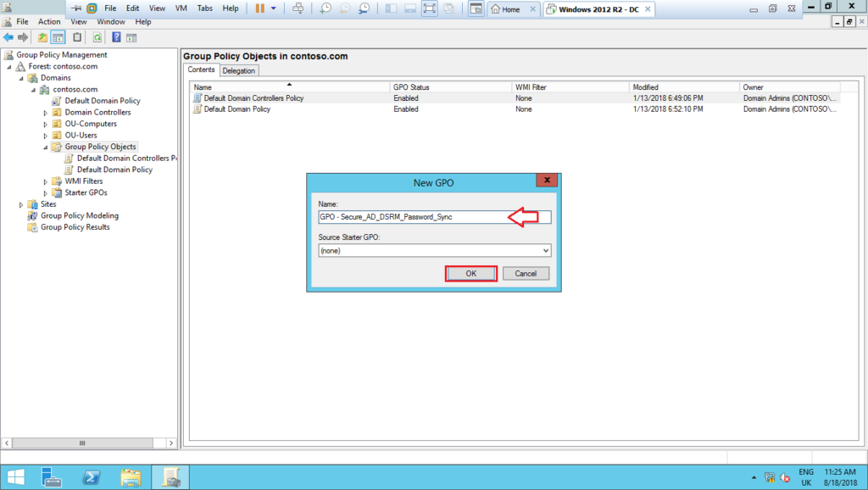Click the green Refresh toolbar icon
Image resolution: width=868 pixels, height=490 pixels.
click(x=97, y=37)
